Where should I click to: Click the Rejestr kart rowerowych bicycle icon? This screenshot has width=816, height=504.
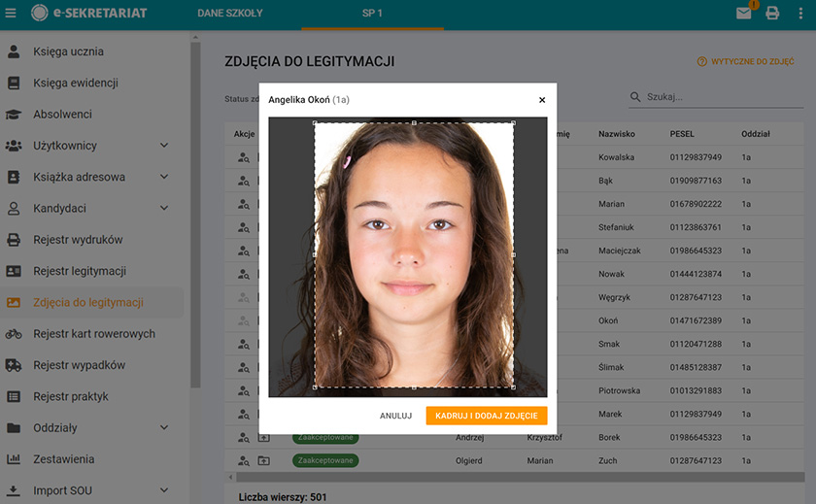14,334
